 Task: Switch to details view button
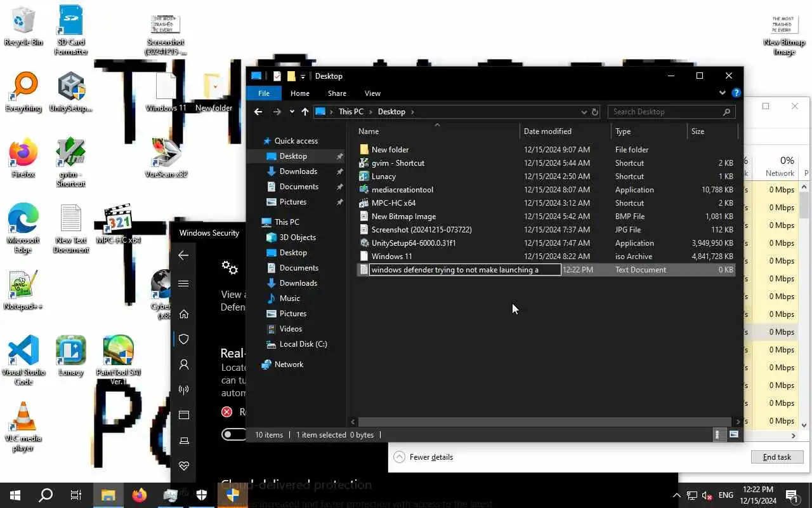[x=717, y=435]
